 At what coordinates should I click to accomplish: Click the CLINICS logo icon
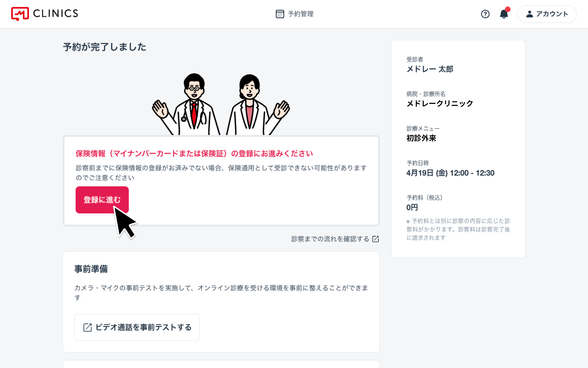pyautogui.click(x=20, y=14)
